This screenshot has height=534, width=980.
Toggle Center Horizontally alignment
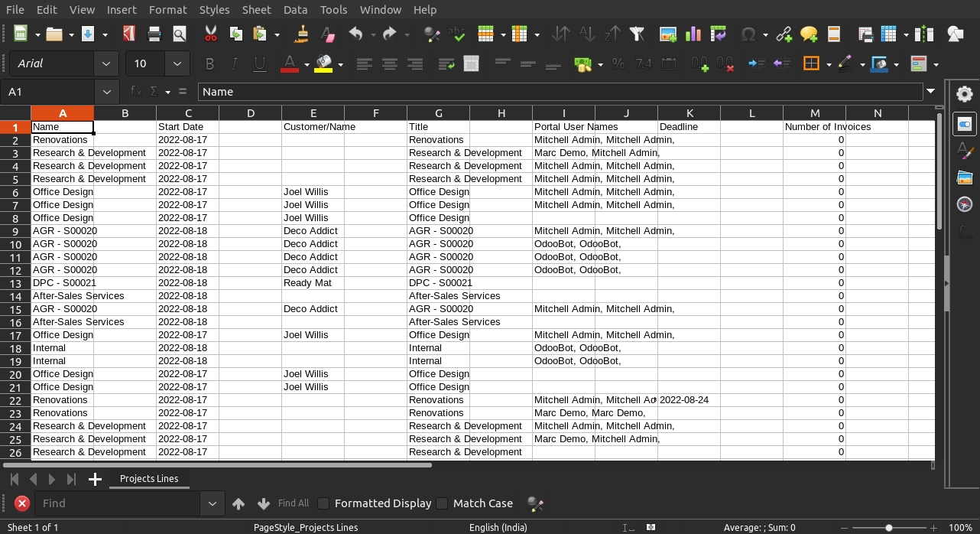(390, 64)
